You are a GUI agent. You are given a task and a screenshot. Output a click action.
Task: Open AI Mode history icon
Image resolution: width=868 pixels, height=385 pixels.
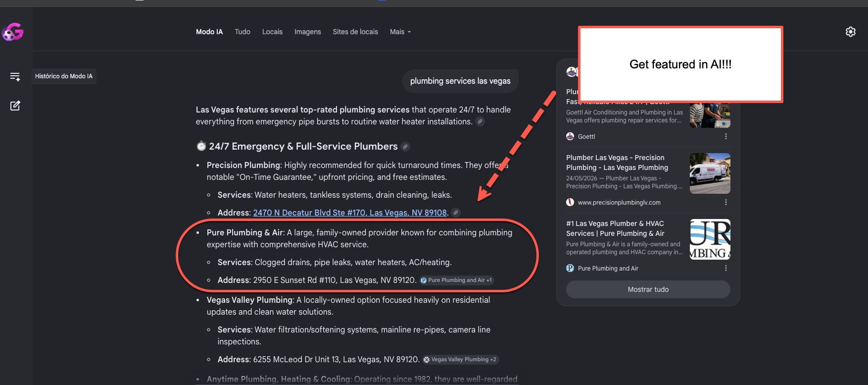click(15, 76)
